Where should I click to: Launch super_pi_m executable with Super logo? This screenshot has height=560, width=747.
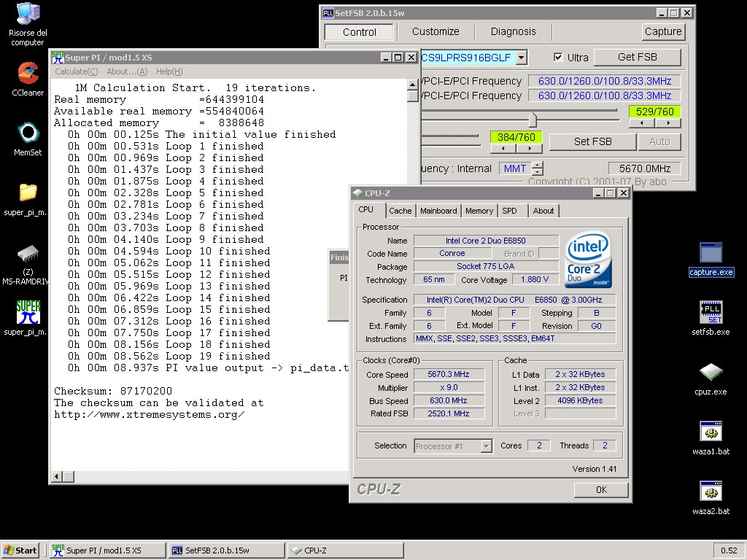27,318
